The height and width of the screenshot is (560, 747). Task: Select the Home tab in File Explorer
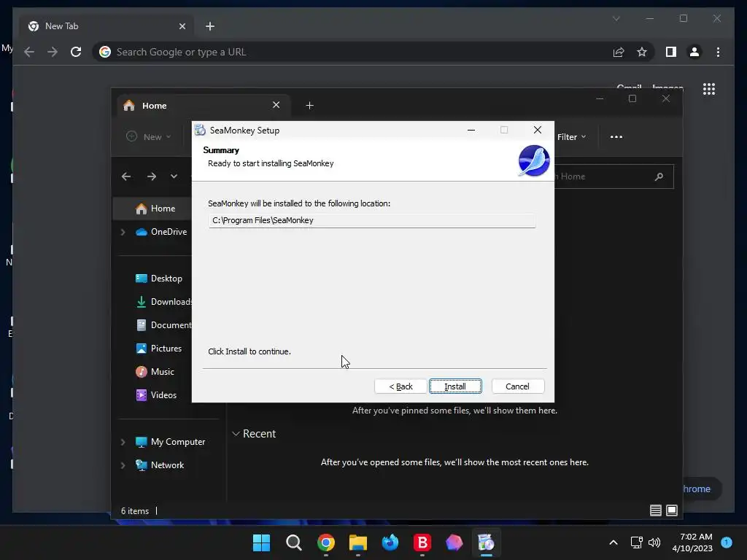click(203, 105)
